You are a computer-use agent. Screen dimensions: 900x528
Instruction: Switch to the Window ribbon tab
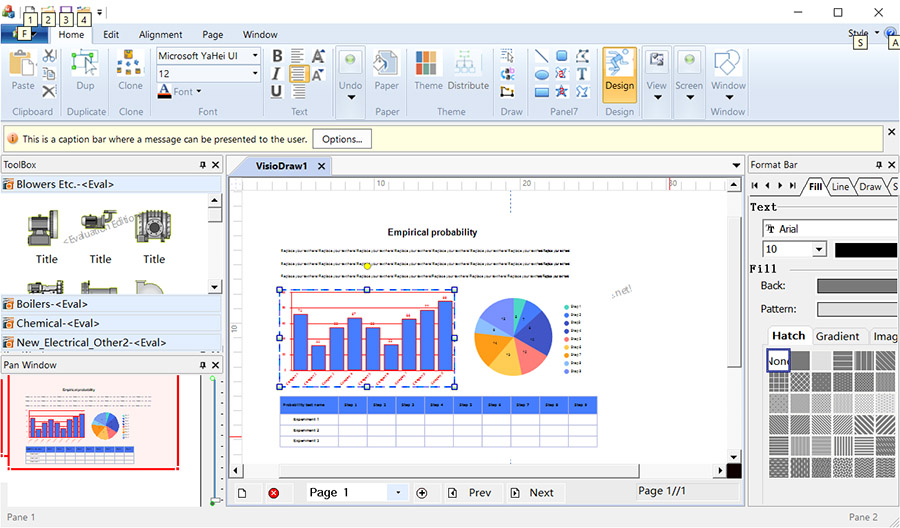[x=260, y=34]
